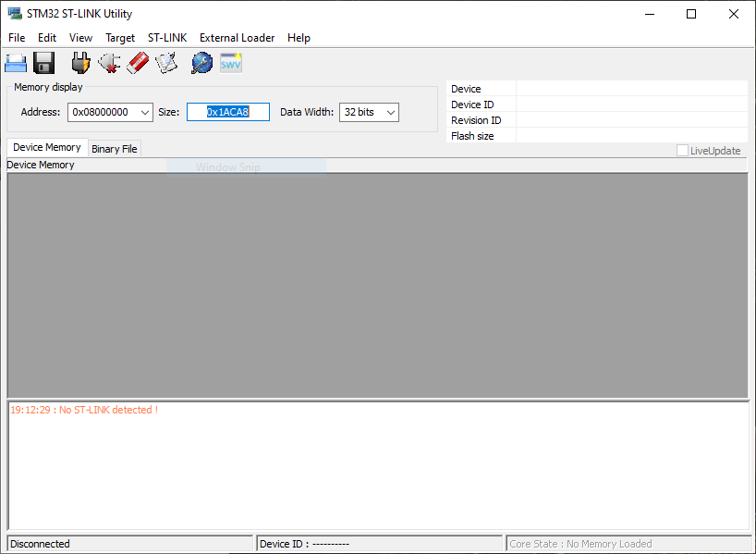Open the File menu
Viewport: 756px width, 554px height.
17,38
